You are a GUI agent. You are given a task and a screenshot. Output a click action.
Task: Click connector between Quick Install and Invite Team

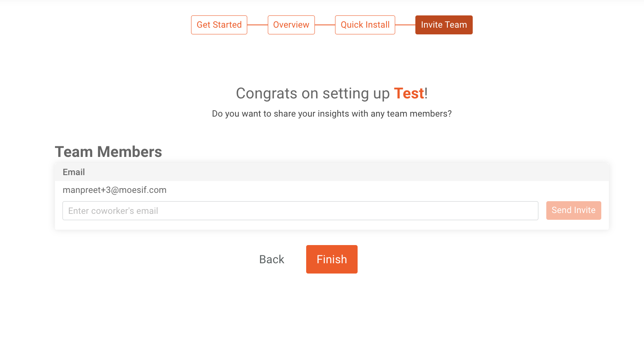405,25
